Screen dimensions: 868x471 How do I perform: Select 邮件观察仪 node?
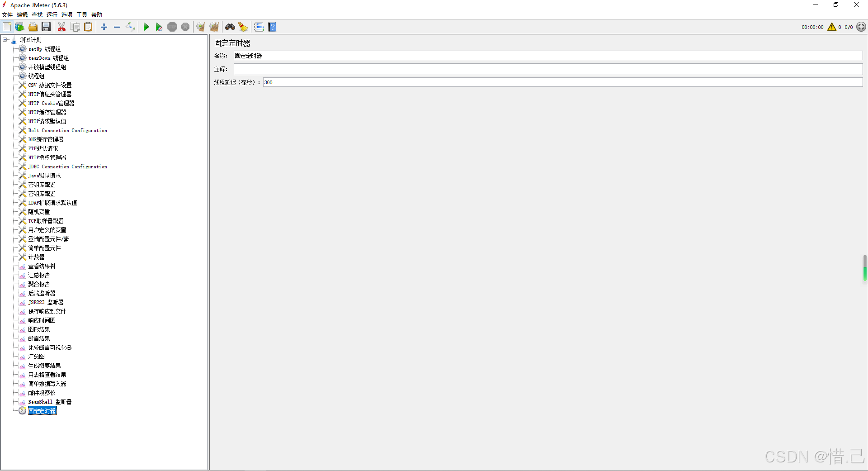(42, 393)
